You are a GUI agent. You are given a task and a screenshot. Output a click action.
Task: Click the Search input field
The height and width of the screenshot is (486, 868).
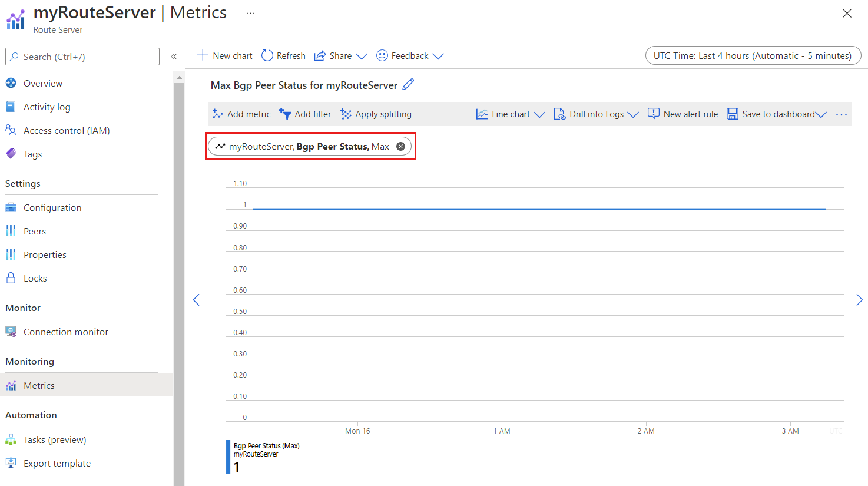click(x=82, y=56)
